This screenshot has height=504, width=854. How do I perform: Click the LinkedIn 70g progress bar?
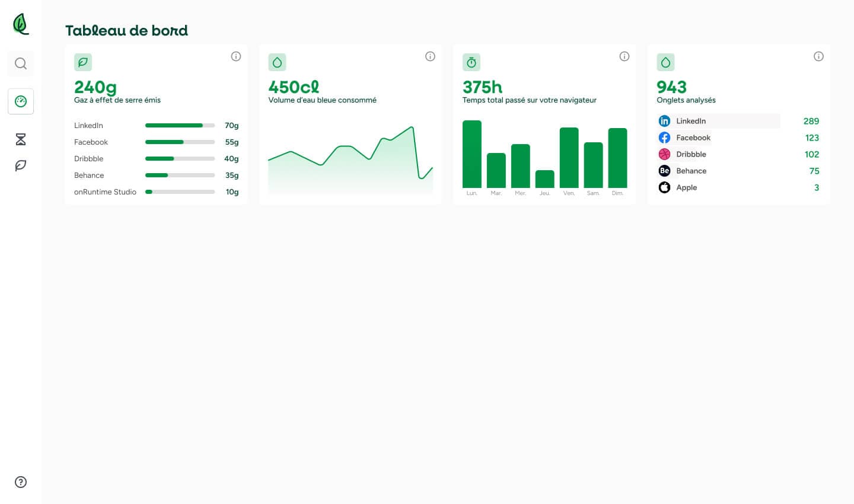coord(180,125)
